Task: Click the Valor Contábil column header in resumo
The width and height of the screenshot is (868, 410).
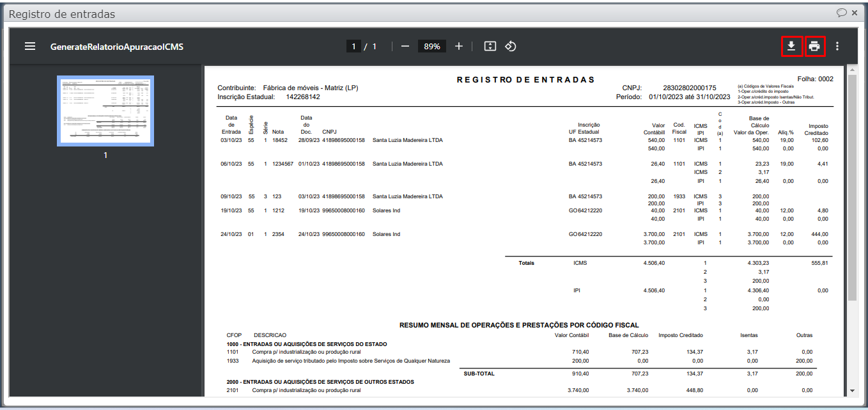Action: (572, 335)
